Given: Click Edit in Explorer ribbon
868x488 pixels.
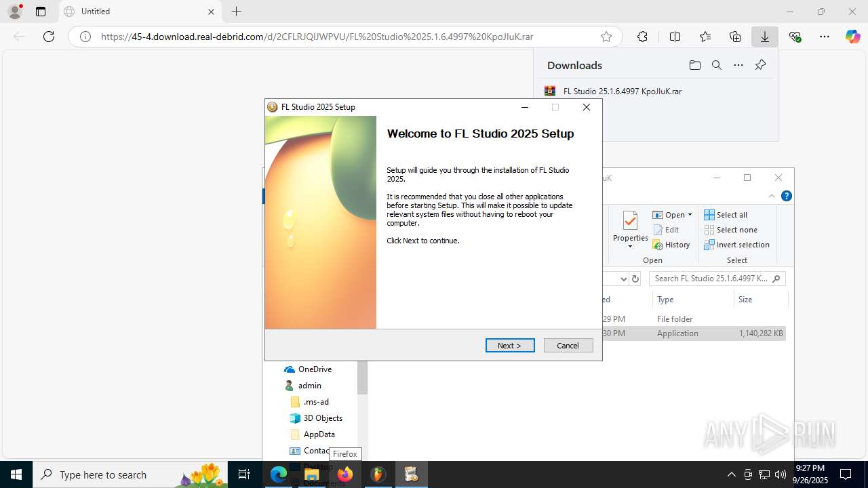Looking at the screenshot, I should (666, 230).
